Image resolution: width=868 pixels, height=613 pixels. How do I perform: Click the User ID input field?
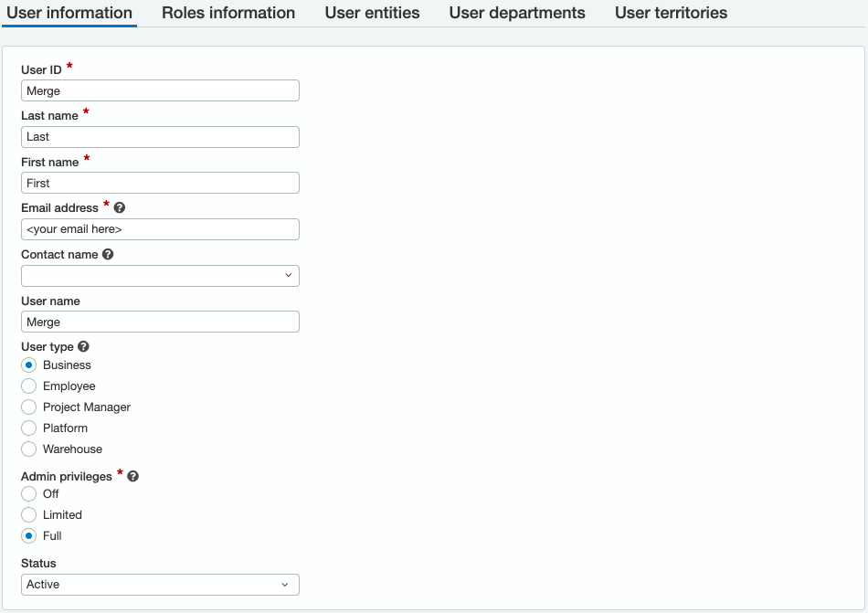coord(160,90)
